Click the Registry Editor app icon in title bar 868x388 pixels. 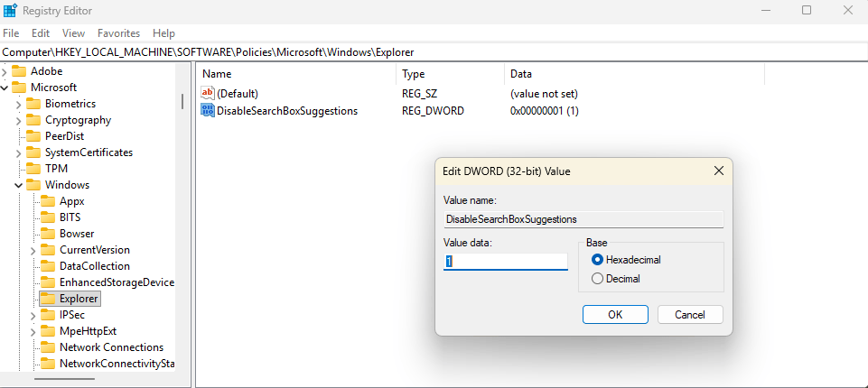pyautogui.click(x=12, y=11)
